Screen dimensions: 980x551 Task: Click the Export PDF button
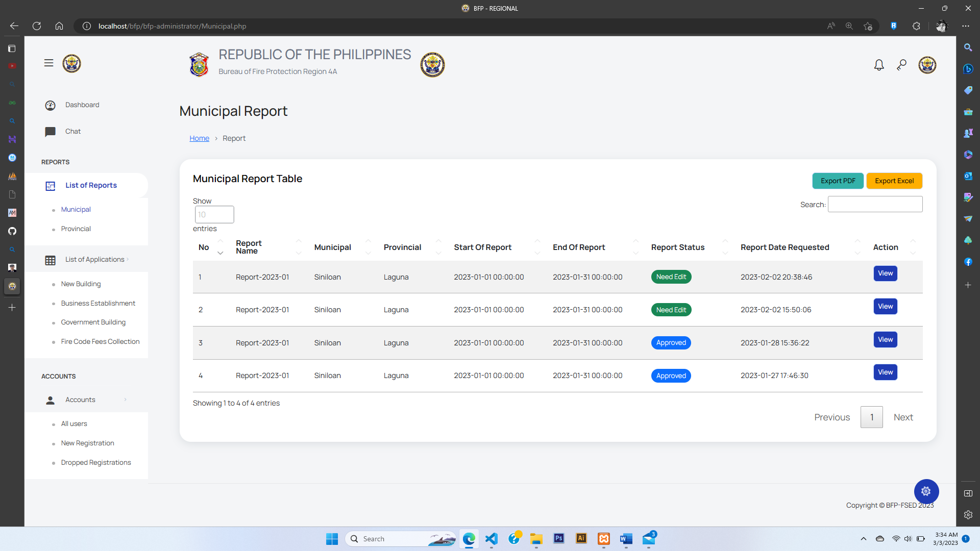coord(838,181)
